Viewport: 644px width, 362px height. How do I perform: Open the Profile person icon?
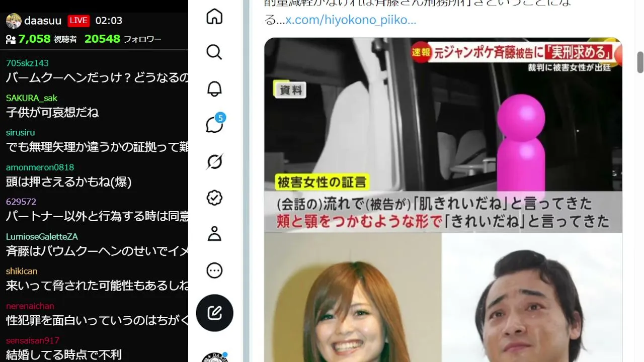coord(214,234)
